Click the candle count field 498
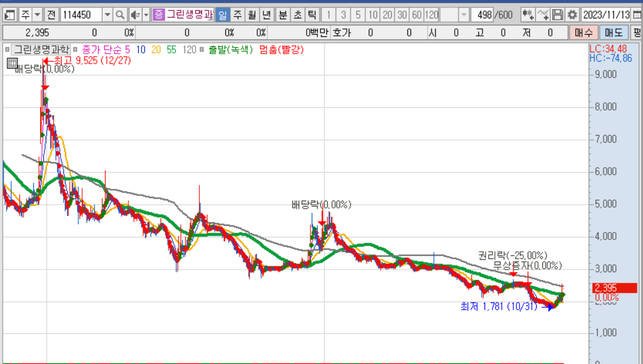 click(x=483, y=15)
